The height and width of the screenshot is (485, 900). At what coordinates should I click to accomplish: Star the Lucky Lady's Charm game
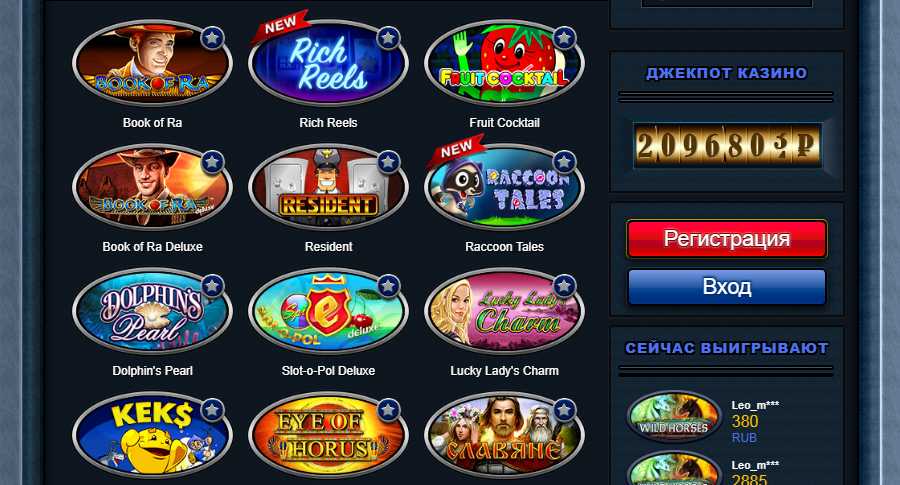pyautogui.click(x=564, y=286)
